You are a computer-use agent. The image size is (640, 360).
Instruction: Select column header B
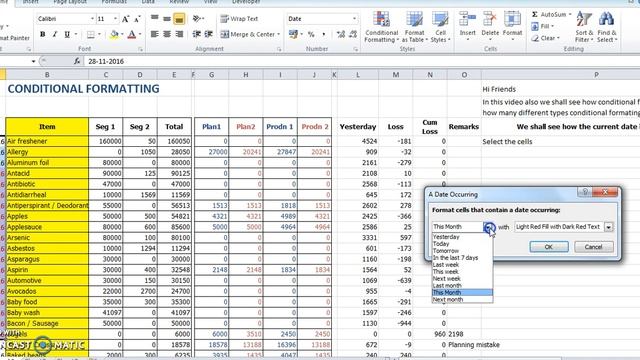click(47, 75)
